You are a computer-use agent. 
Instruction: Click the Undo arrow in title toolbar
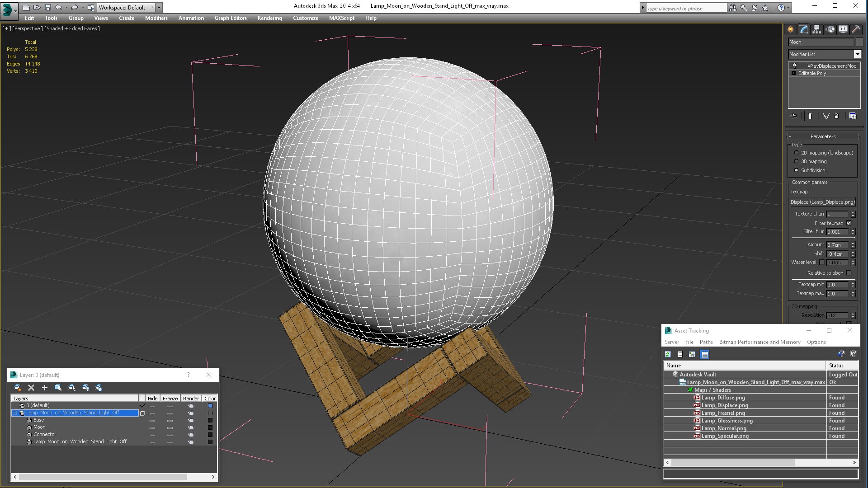[x=59, y=7]
